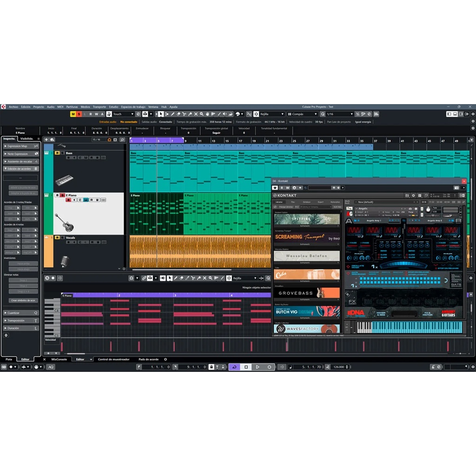The width and height of the screenshot is (476, 476).
Task: Open the Compás grid type dropdown
Action: point(302,114)
